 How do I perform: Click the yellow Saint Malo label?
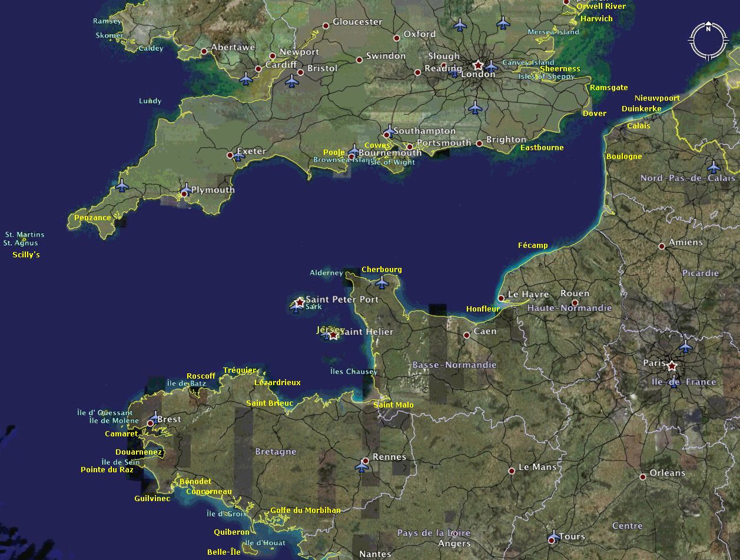tap(393, 405)
